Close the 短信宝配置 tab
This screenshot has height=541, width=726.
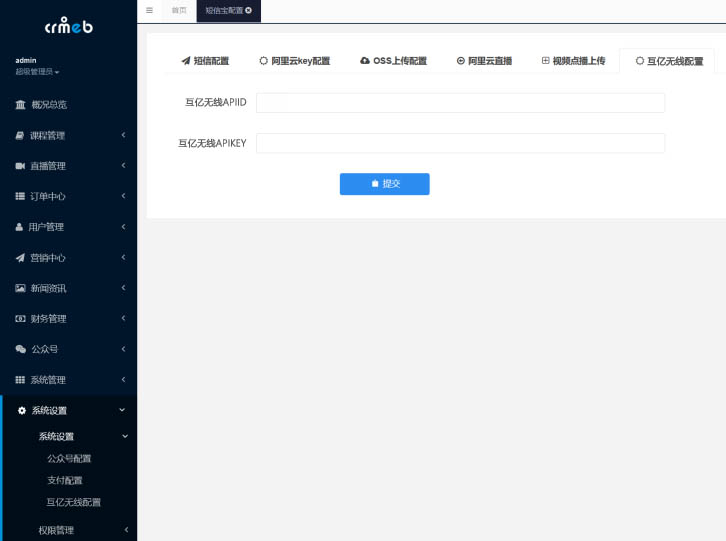pyautogui.click(x=248, y=10)
